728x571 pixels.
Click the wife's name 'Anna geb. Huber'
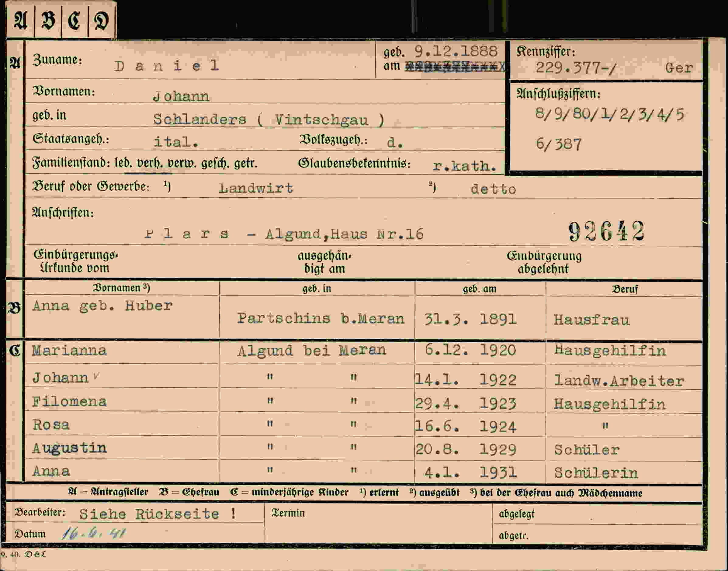(x=102, y=306)
